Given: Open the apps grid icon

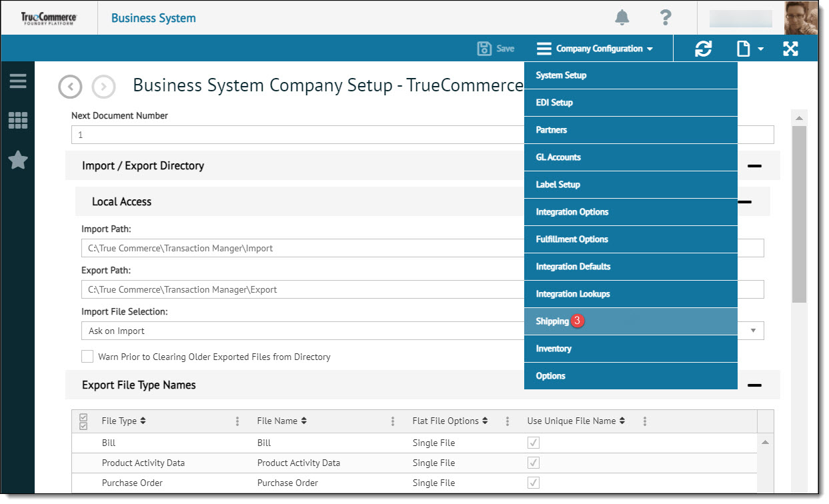Looking at the screenshot, I should (18, 121).
